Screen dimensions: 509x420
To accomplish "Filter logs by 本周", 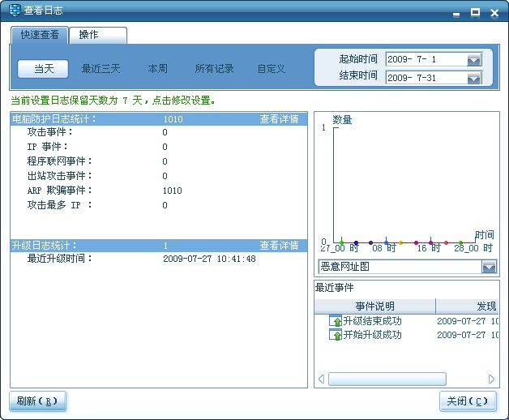I will [158, 69].
